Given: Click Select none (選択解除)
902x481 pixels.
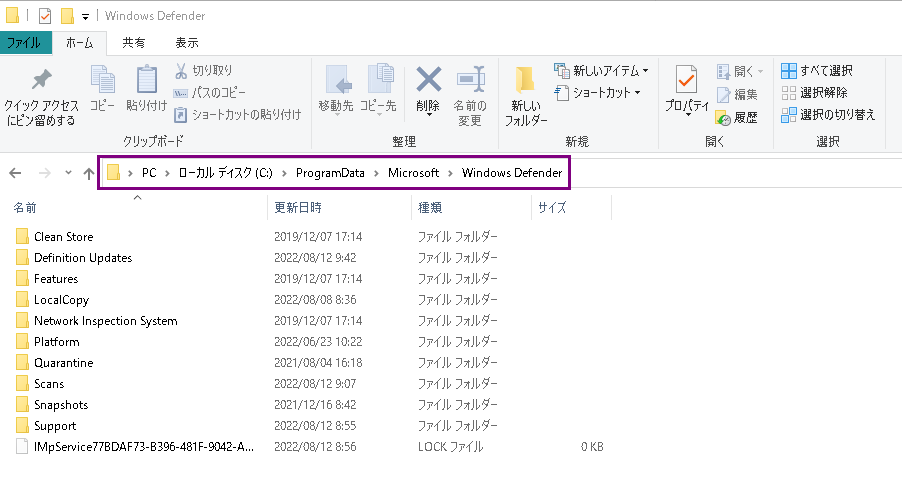Looking at the screenshot, I should coord(814,92).
